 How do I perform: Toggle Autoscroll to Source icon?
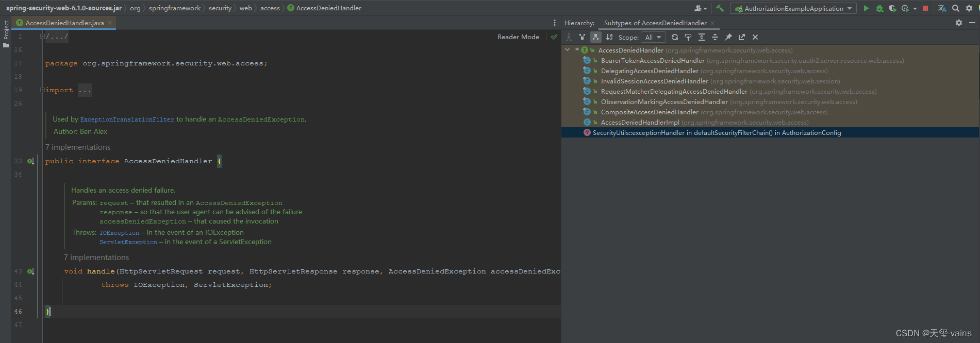(688, 37)
